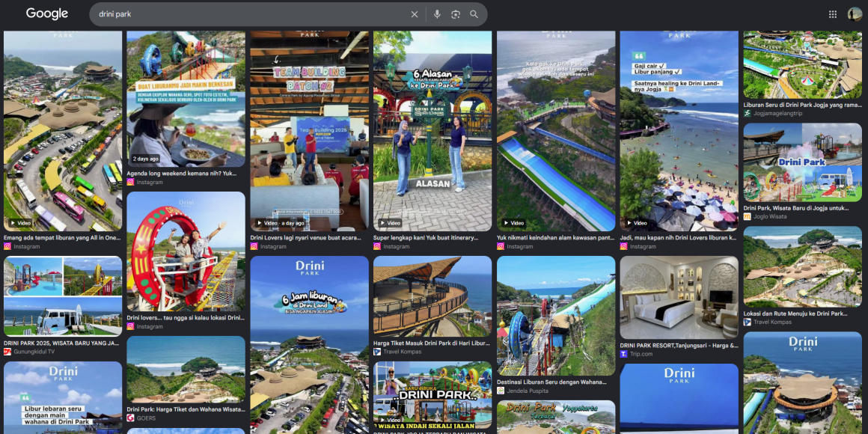Open 'Drini Park: Harga Tiket dan Wahana' caption
This screenshot has width=868, height=434.
[186, 409]
